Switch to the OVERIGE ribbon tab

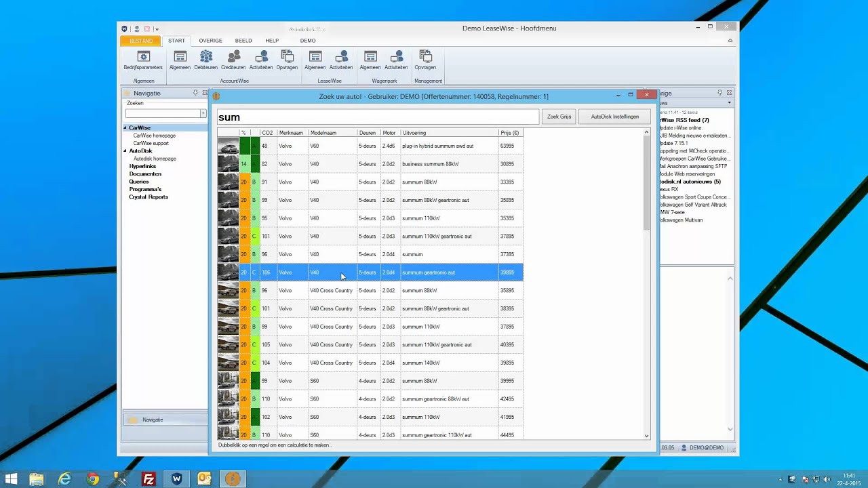[210, 41]
